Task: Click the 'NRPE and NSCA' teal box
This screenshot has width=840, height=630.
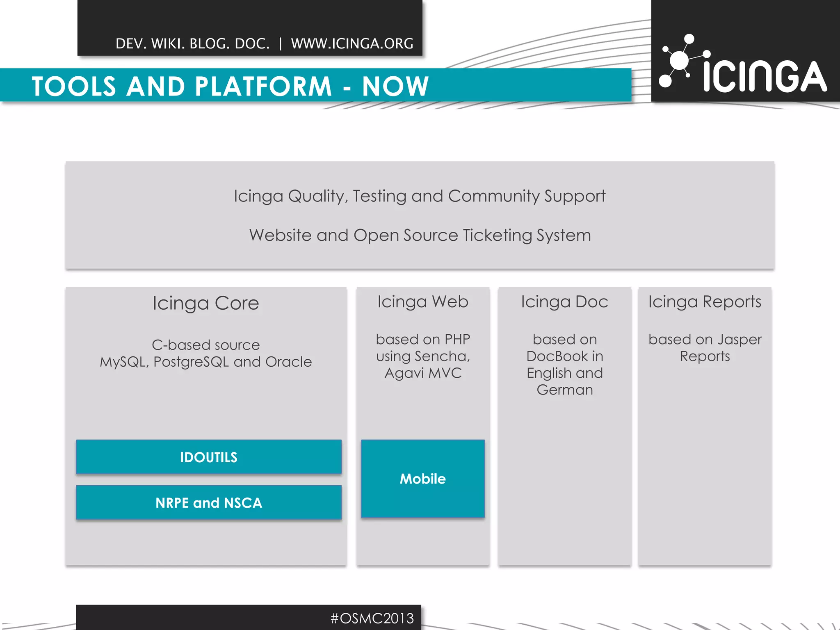Action: point(209,502)
